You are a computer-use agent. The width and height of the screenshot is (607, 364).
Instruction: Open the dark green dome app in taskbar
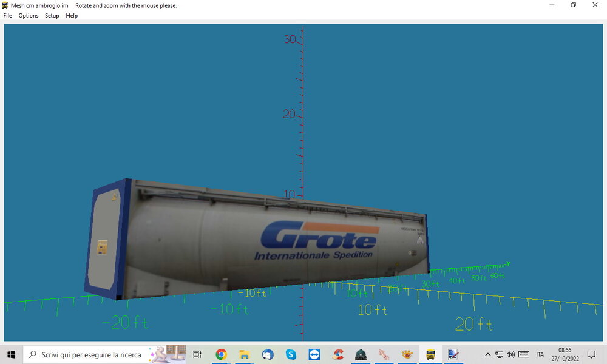361,354
